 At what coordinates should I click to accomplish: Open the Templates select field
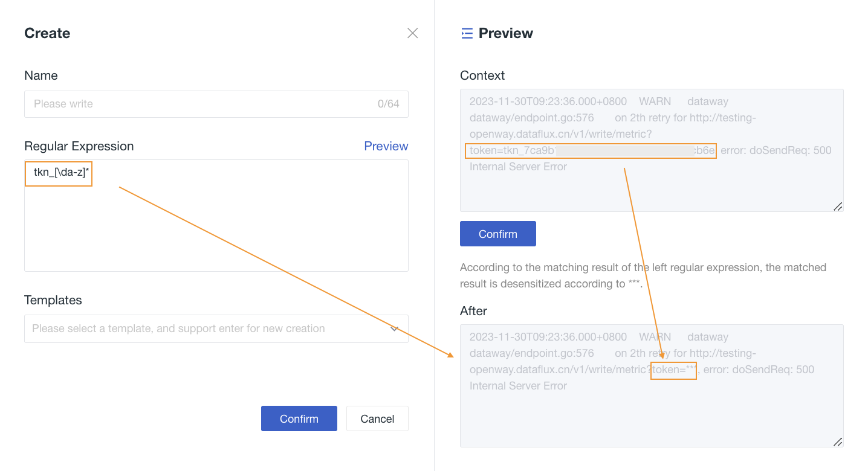click(x=206, y=328)
